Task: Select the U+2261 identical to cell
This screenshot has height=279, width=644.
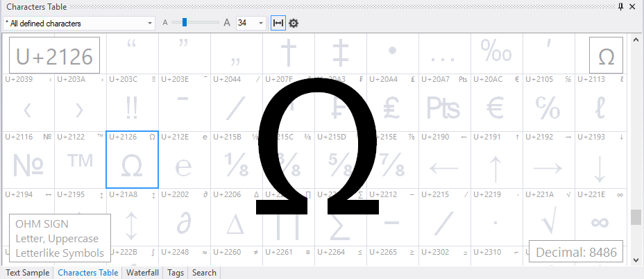Action: click(289, 256)
